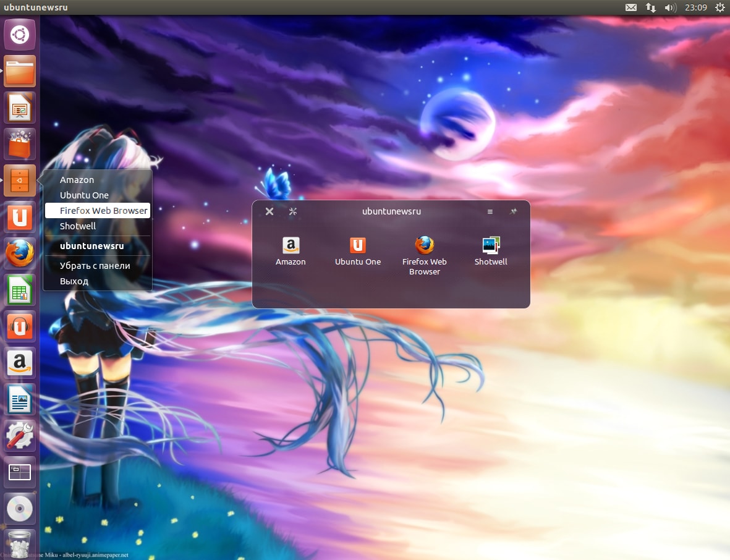The height and width of the screenshot is (560, 730).
Task: Click the CD disc launcher icon
Action: tap(20, 508)
